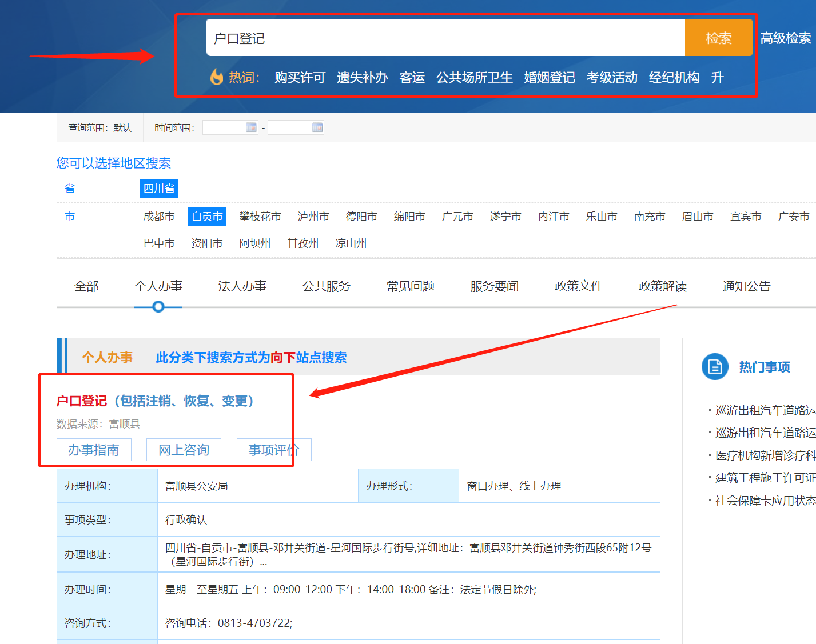Expand the 查询范围 默认 selector
Screen dimensions: 816x644
[100, 127]
